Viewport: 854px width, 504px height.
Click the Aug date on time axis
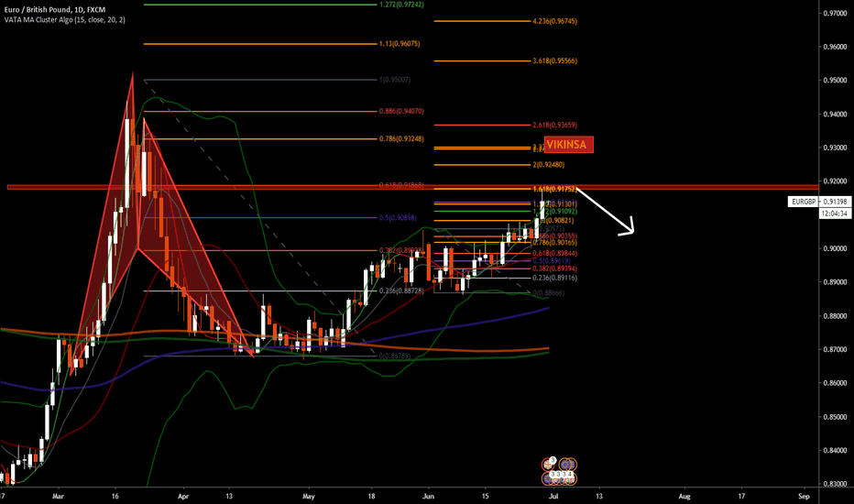click(684, 497)
